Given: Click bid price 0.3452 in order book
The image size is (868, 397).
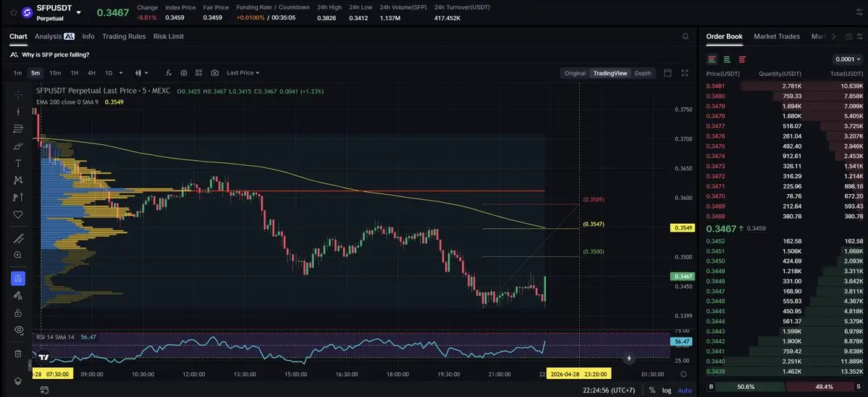Looking at the screenshot, I should coord(715,241).
